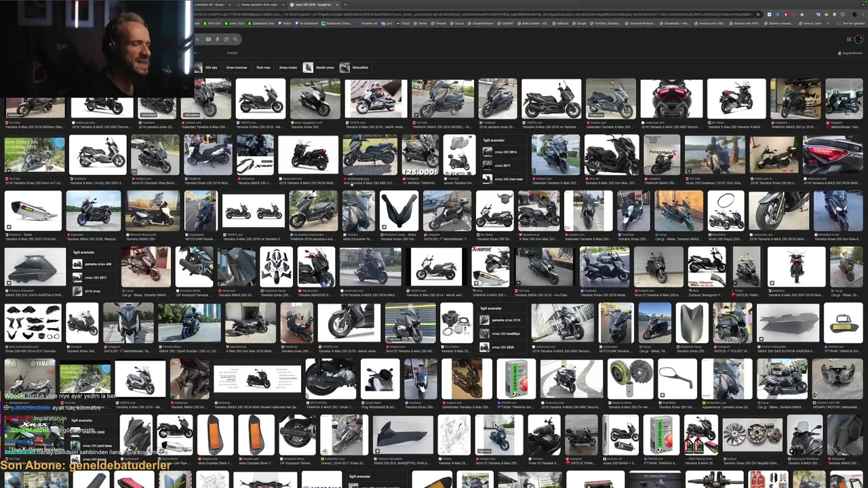Open the Google apps grid icon
Image resolution: width=868 pixels, height=488 pixels.
point(848,39)
